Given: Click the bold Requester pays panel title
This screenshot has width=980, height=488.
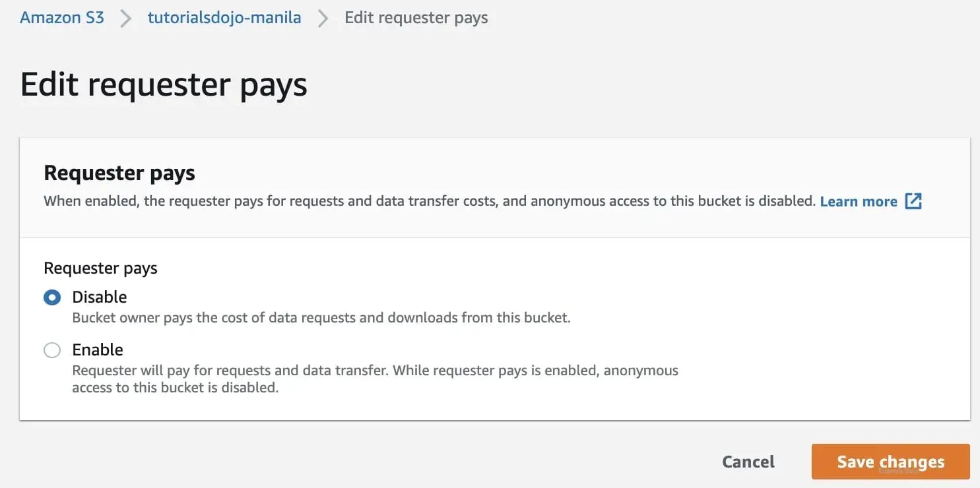Looking at the screenshot, I should click(x=119, y=173).
